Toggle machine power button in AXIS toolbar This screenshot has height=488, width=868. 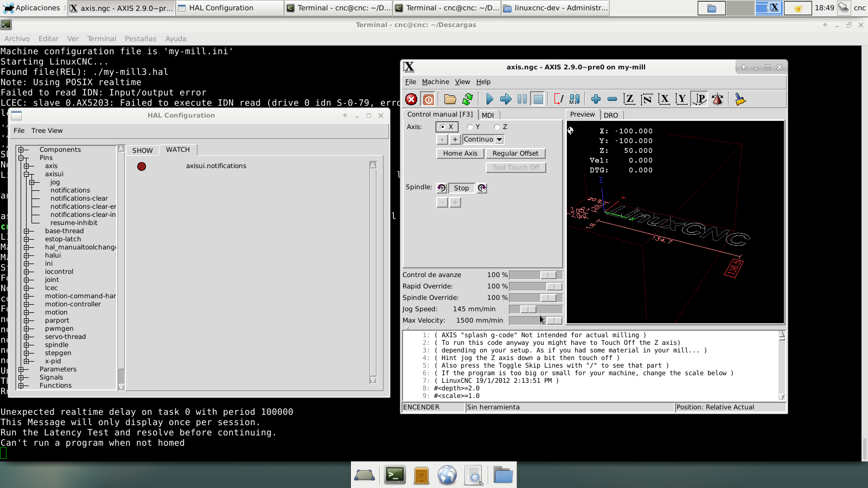click(x=429, y=99)
